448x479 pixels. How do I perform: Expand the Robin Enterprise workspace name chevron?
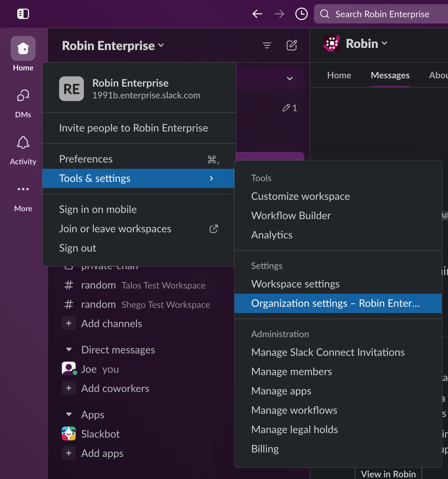(x=161, y=45)
